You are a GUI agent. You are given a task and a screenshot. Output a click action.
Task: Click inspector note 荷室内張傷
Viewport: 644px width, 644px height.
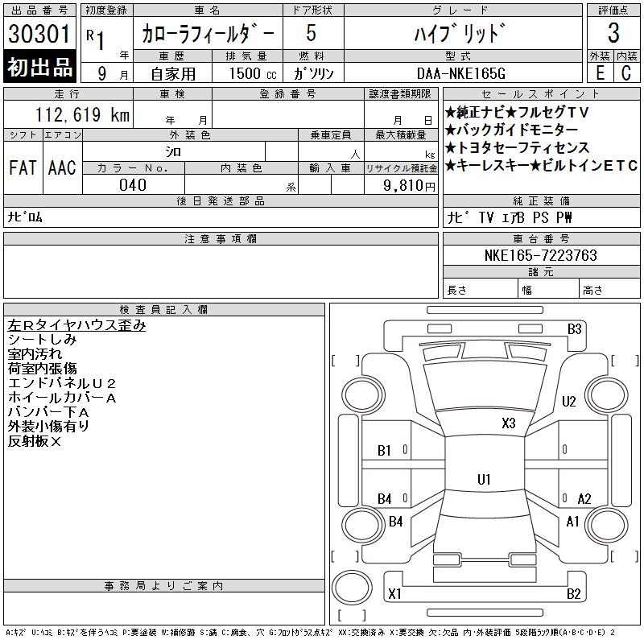[43, 369]
